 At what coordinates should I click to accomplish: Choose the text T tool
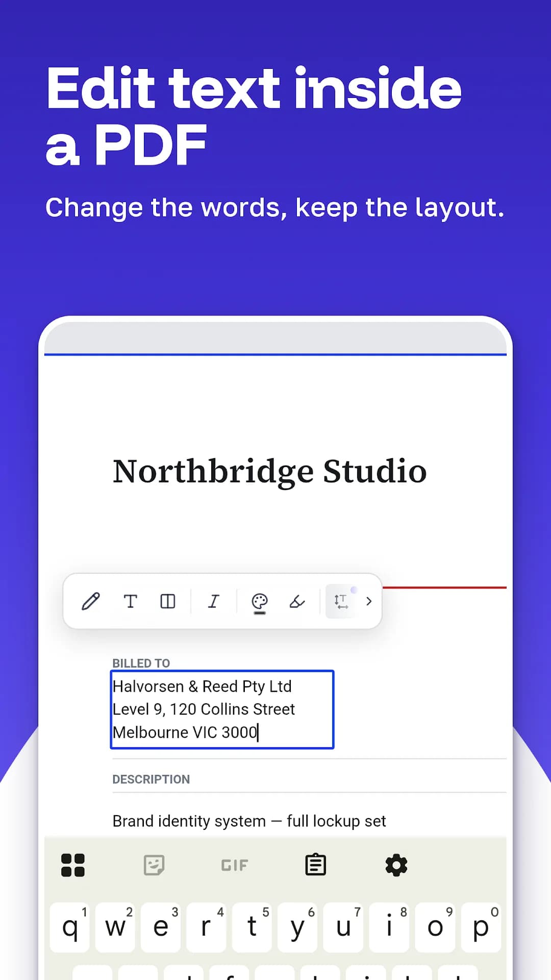(x=130, y=601)
